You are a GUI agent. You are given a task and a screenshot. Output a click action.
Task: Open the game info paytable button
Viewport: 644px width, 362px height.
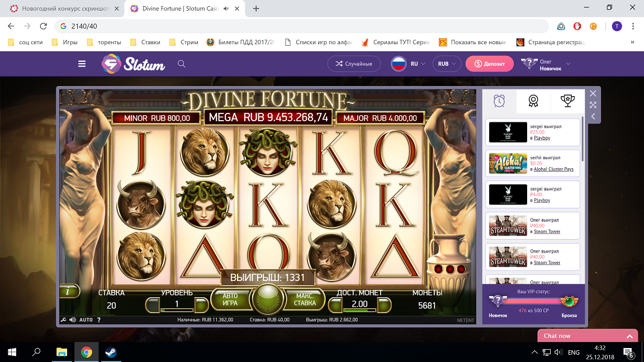pyautogui.click(x=69, y=292)
